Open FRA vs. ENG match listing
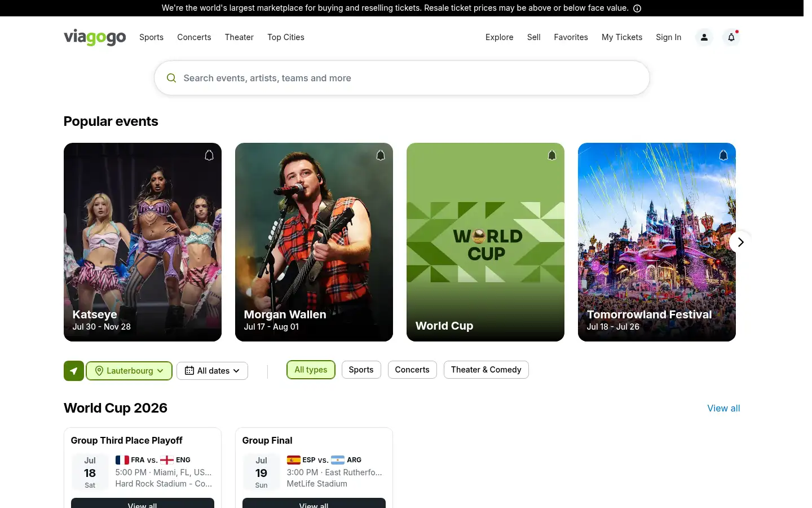 coord(153,460)
